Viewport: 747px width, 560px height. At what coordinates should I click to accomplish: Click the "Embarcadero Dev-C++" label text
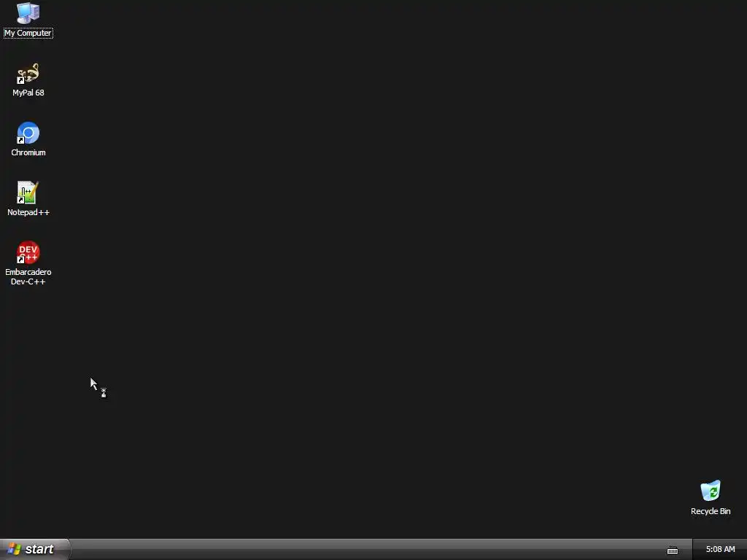coord(28,276)
